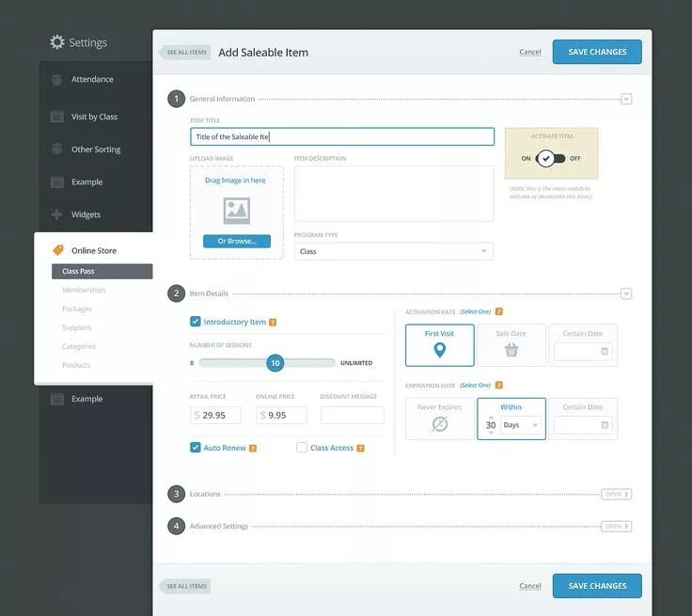The image size is (692, 616).
Task: Click the Online Price field
Action: pos(281,415)
